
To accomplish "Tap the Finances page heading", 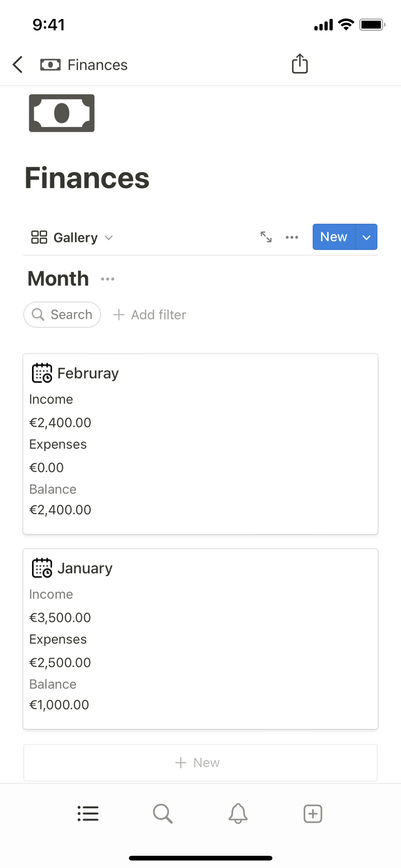I will click(x=87, y=178).
